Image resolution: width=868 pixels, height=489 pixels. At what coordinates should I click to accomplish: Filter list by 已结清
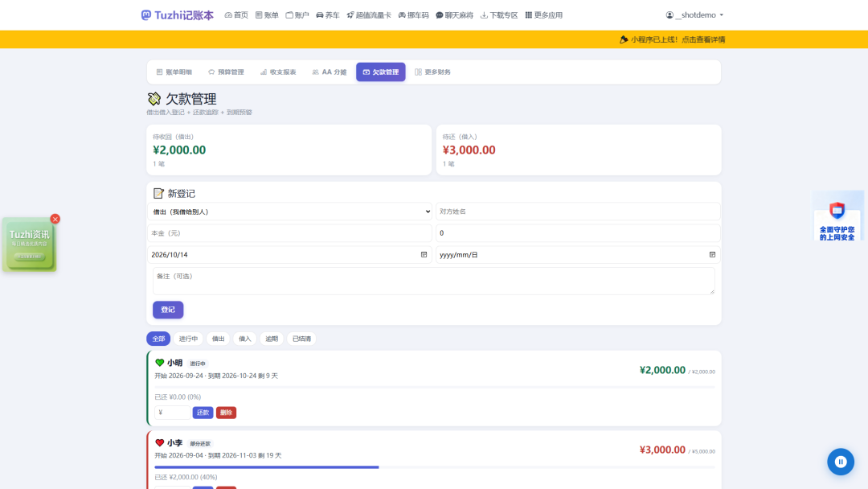pyautogui.click(x=301, y=339)
